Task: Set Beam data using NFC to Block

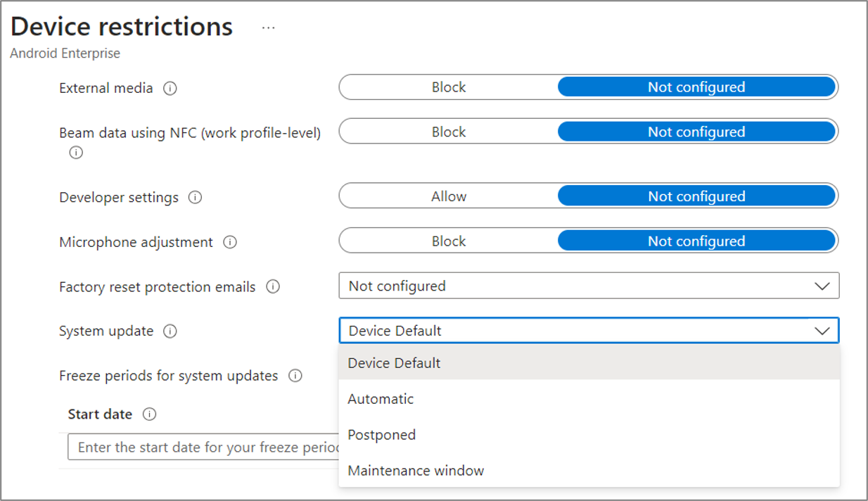Action: (x=449, y=132)
